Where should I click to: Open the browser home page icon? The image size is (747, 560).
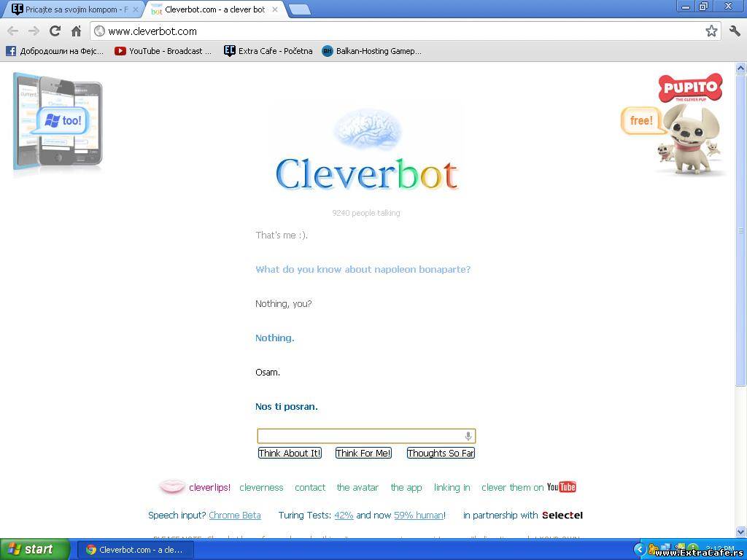76,31
